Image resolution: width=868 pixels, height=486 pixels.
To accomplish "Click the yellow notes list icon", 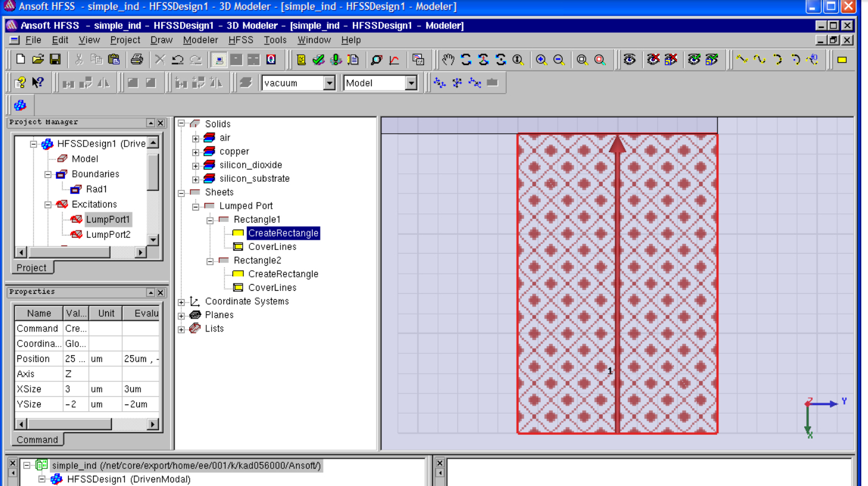I will [x=301, y=60].
